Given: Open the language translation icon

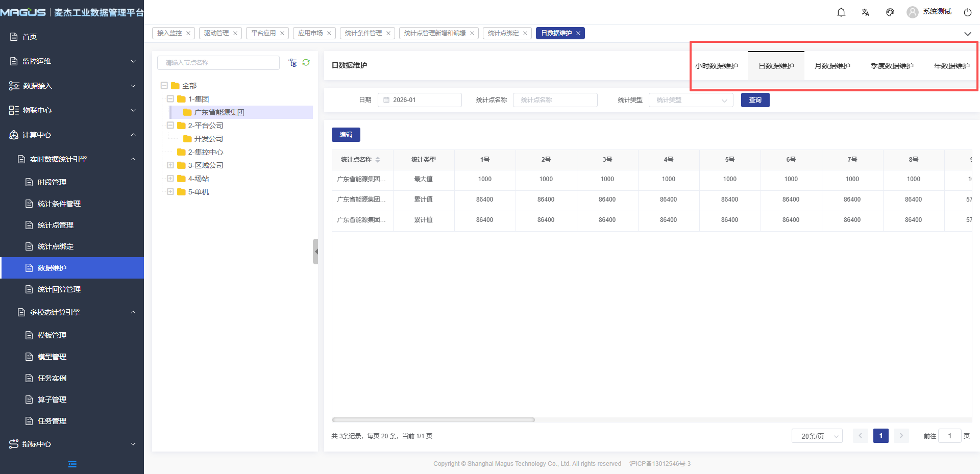Looking at the screenshot, I should click(x=866, y=12).
